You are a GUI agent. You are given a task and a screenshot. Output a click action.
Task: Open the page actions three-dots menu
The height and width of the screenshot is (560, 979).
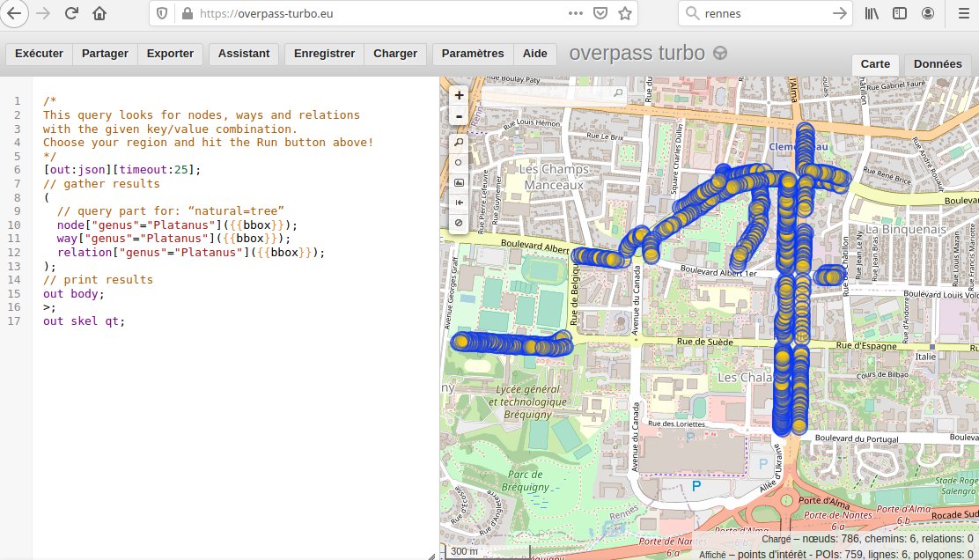click(x=577, y=14)
